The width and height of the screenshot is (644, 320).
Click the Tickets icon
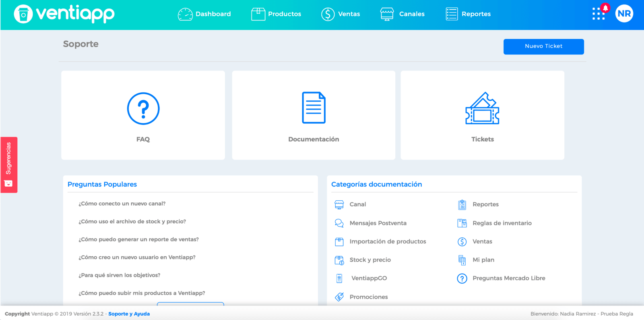[x=482, y=108]
